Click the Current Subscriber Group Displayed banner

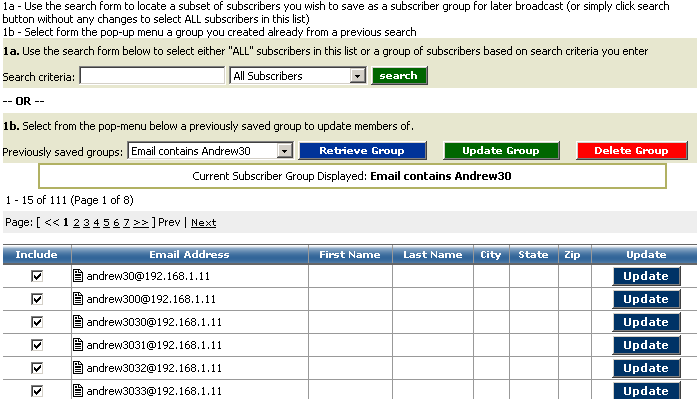point(352,176)
